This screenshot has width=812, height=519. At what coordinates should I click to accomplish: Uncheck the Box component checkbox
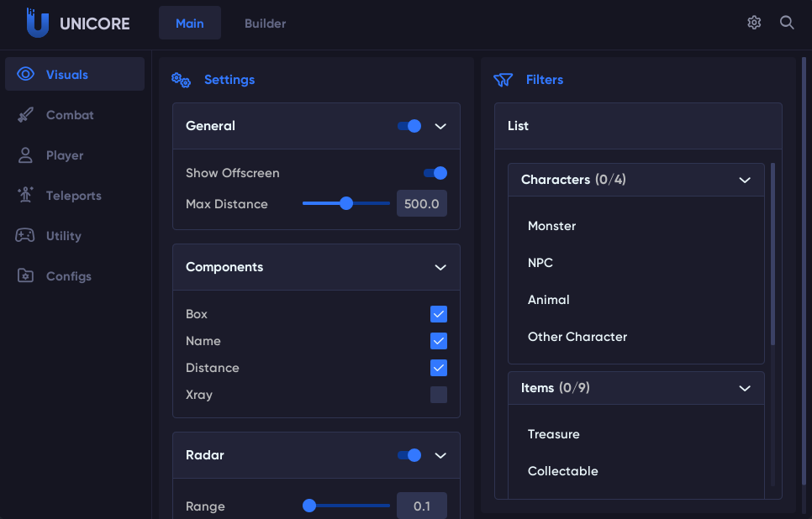click(x=439, y=314)
